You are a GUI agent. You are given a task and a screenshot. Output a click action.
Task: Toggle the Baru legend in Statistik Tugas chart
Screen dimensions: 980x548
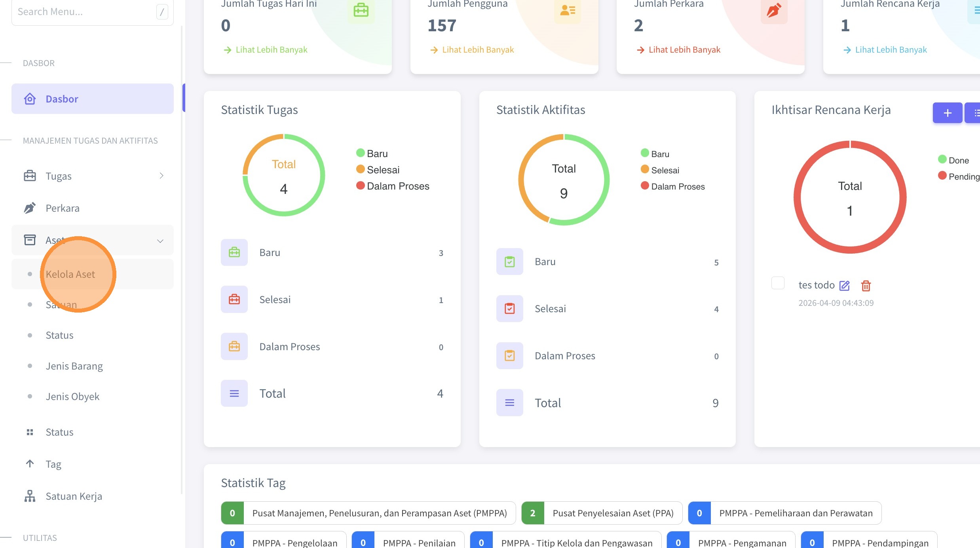372,153
